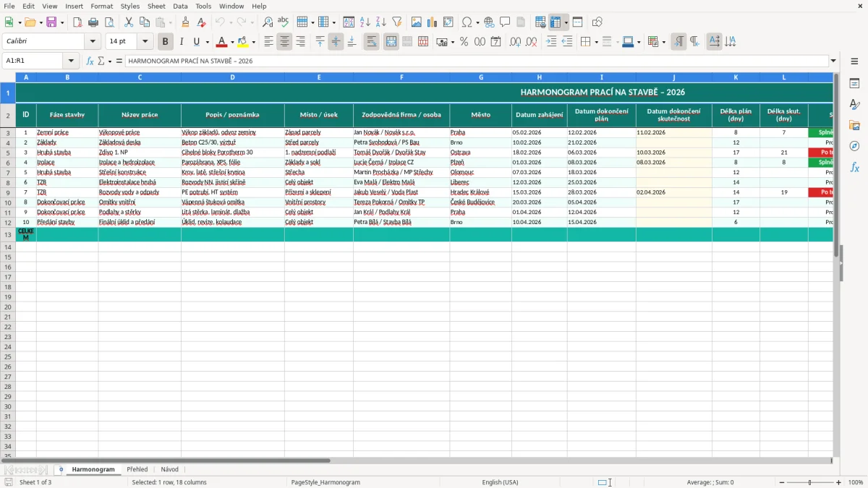Click the formula input line
This screenshot has width=868, height=488.
pos(477,61)
